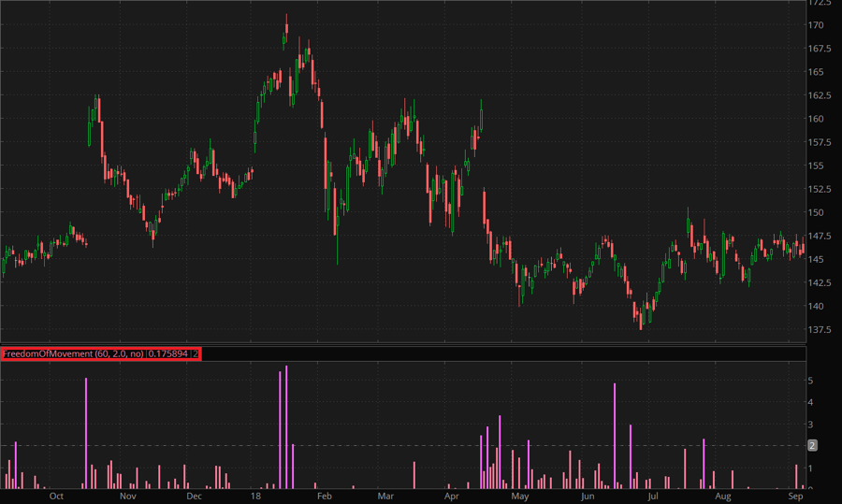Select the magenta spike bar in mid-October
The width and height of the screenshot is (842, 504).
(86, 432)
